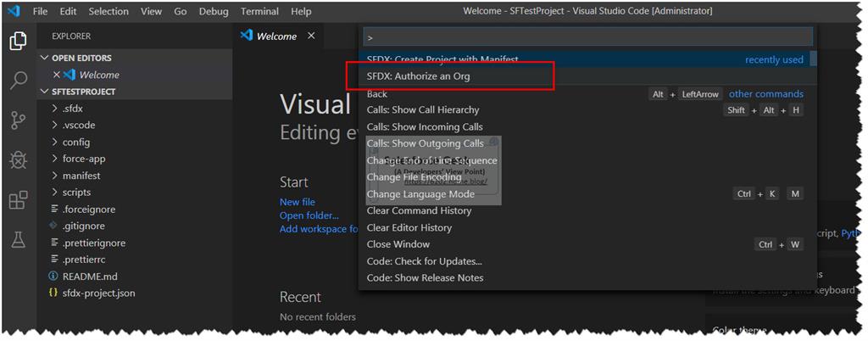Open the Extensions view icon
This screenshot has height=341, width=868.
[19, 200]
